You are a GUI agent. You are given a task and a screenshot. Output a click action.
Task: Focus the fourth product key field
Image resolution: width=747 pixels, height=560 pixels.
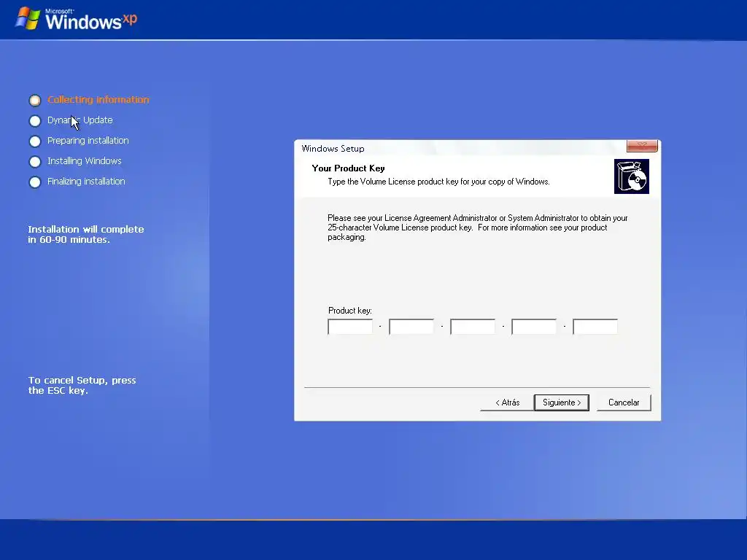pos(534,327)
